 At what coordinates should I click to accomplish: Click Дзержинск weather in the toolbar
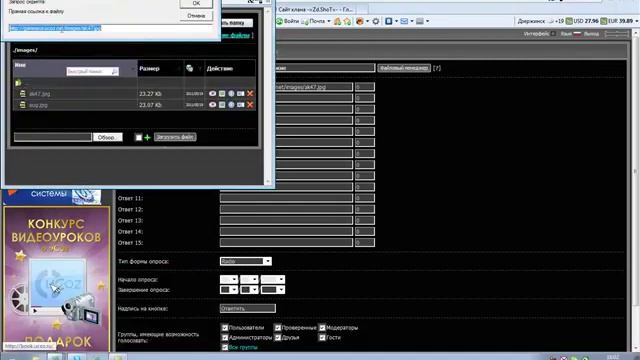540,21
